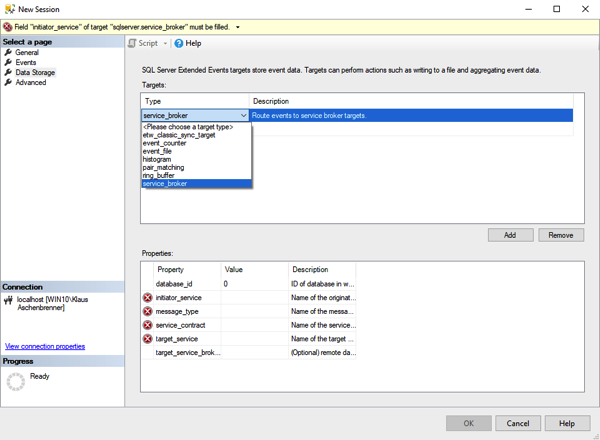
Task: Pick highlighted service_broker list entry
Action: (196, 184)
